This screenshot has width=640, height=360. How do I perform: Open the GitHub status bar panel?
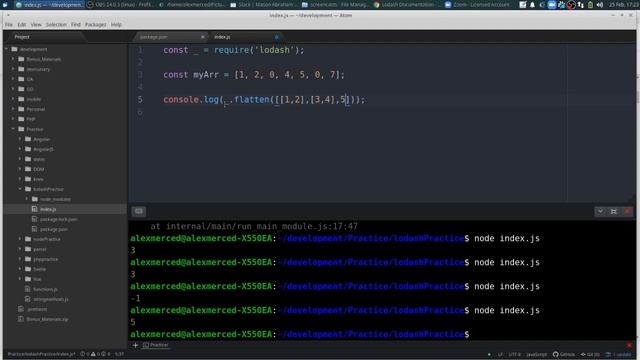click(x=564, y=354)
